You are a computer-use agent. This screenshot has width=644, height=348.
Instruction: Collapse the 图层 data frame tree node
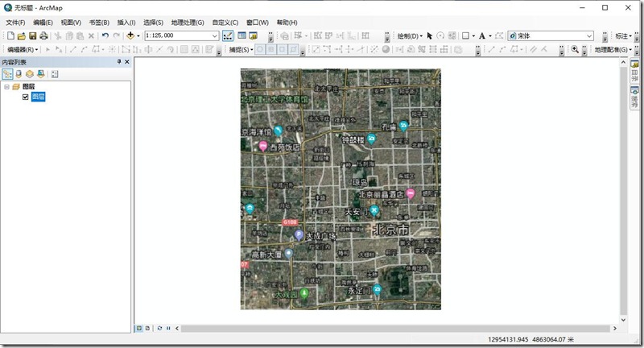pyautogui.click(x=6, y=86)
